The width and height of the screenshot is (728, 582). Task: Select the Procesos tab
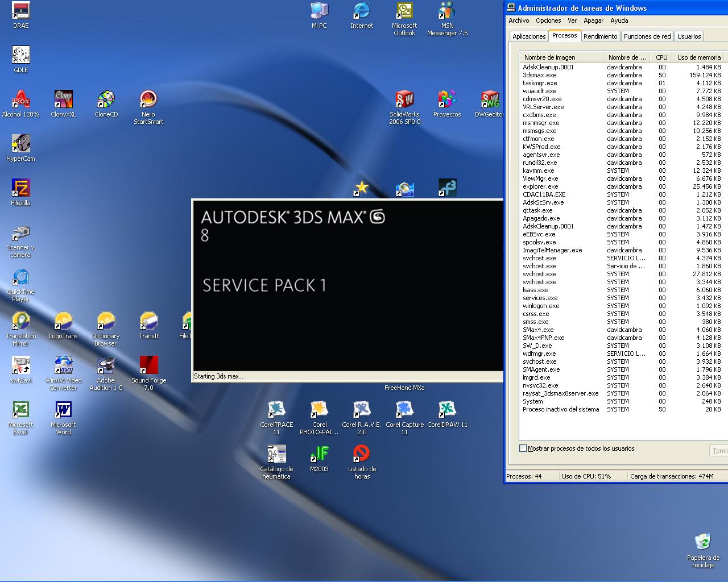(565, 35)
